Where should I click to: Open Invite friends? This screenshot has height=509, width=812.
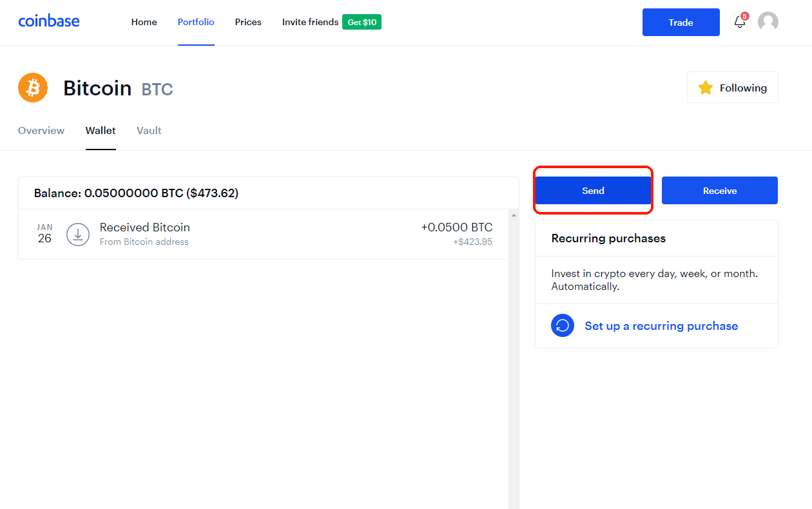coord(310,22)
